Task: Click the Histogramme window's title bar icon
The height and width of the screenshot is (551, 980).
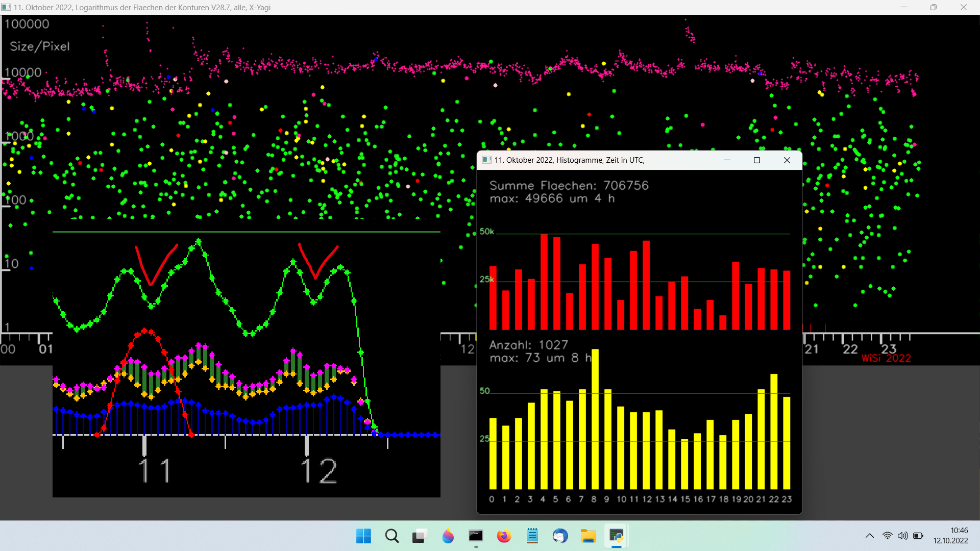Action: pos(487,160)
